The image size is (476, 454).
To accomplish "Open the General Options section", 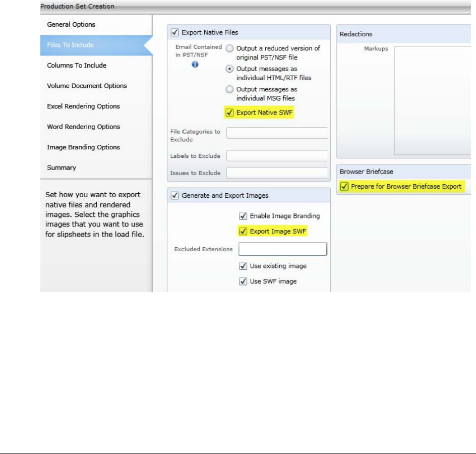I will 71,25.
